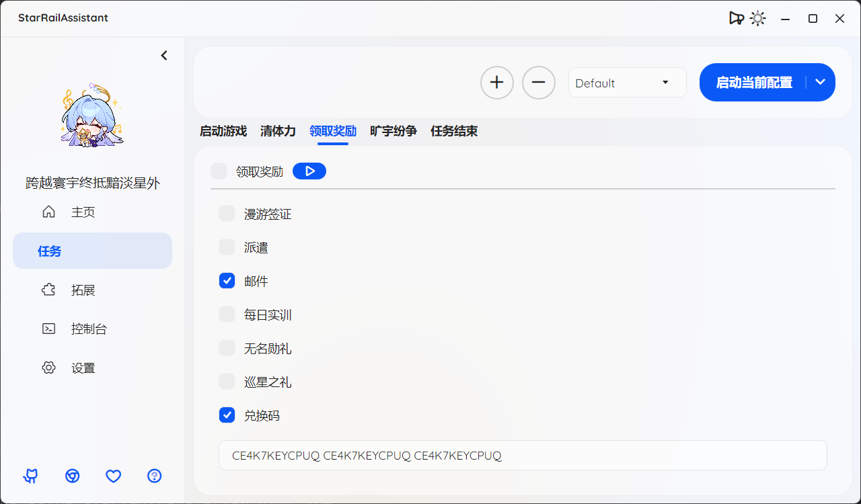Expand the 启动当前配置 button's dropdown arrow
The height and width of the screenshot is (504, 861).
pos(820,82)
